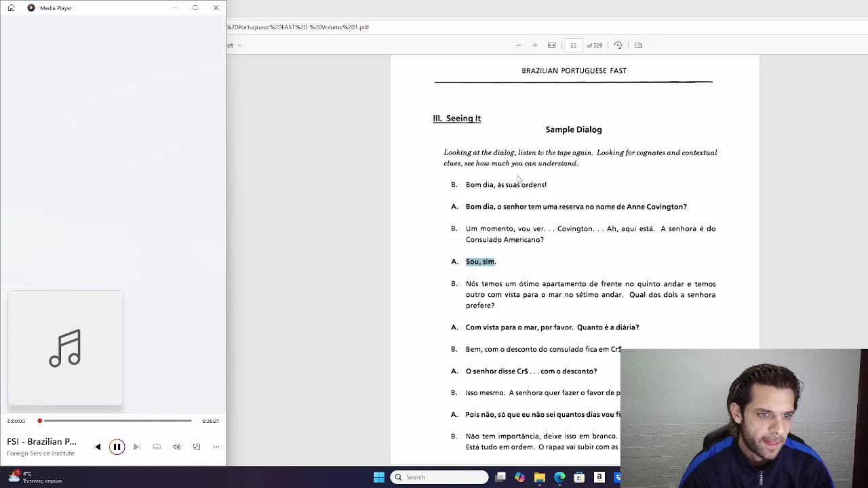Image resolution: width=868 pixels, height=488 pixels.
Task: Click the track title 'FSI - Brazilian P...'
Action: [41, 442]
